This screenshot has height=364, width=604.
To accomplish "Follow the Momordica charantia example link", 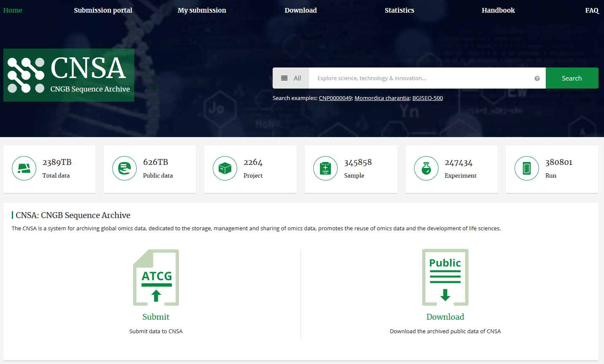I will pos(382,98).
